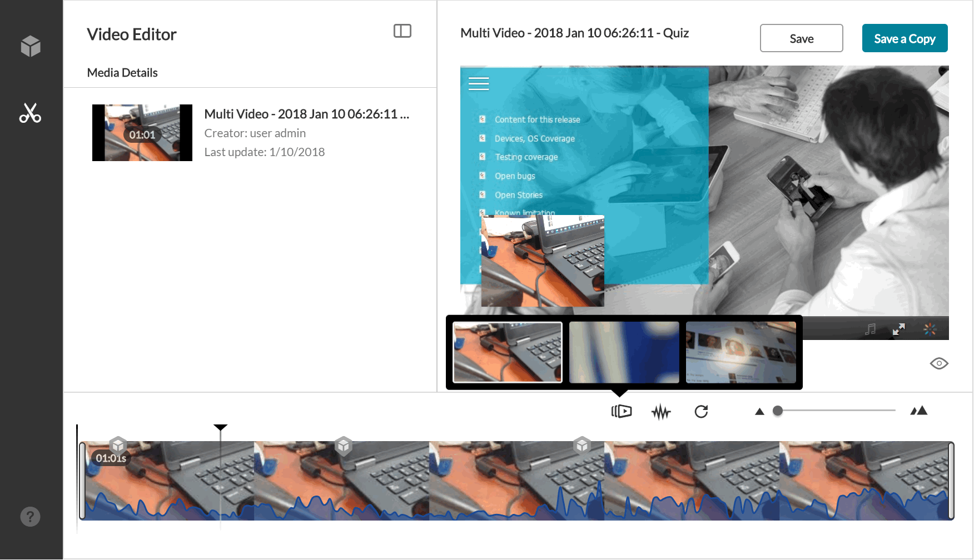
Task: Select the laptop stream thumbnail
Action: (x=508, y=352)
